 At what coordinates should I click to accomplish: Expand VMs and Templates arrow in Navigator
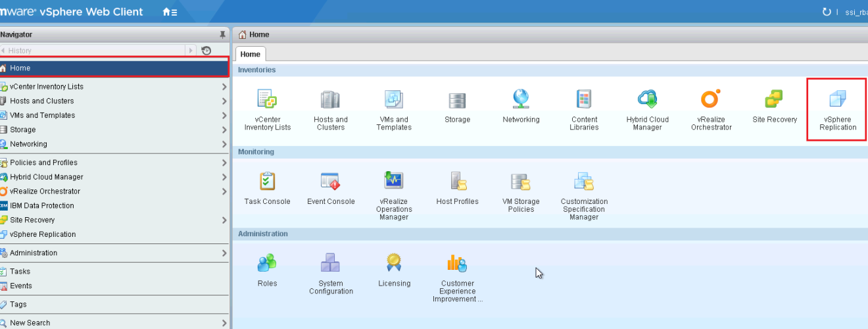[x=224, y=116]
